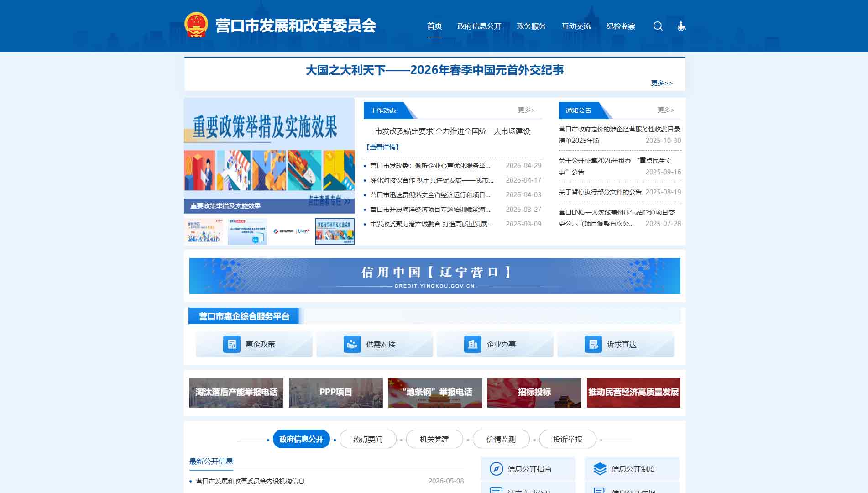This screenshot has height=493, width=868.
Task: Open the 招标投标 banner
Action: 534,393
